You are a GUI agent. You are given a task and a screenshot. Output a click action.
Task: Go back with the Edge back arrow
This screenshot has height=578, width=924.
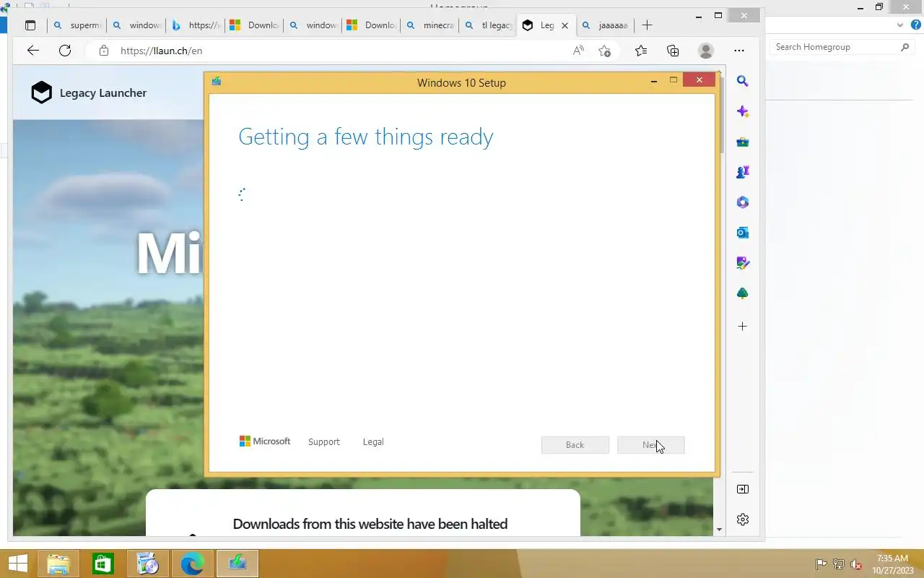coord(32,51)
